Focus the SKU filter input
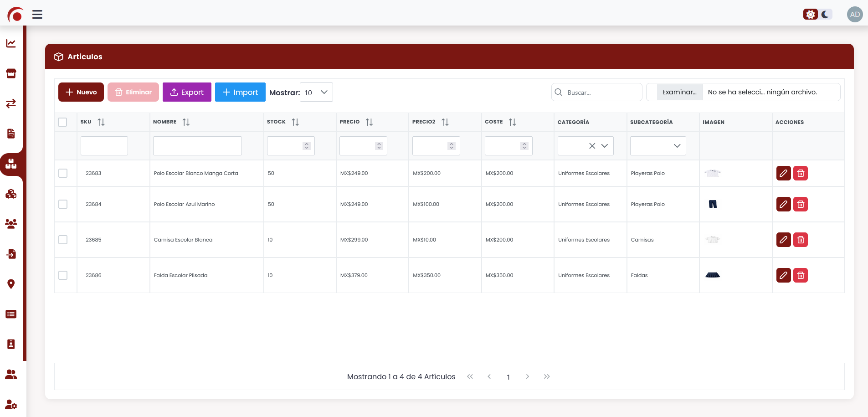 (x=104, y=146)
